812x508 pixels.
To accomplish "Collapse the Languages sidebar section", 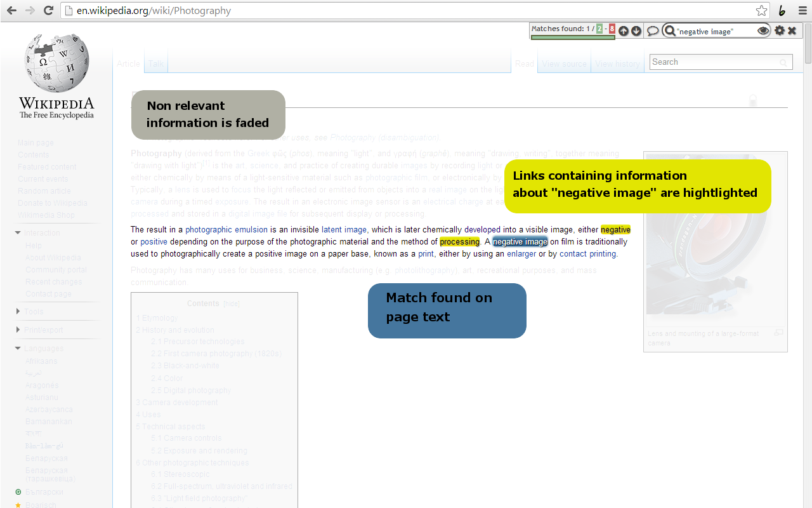I will 18,349.
